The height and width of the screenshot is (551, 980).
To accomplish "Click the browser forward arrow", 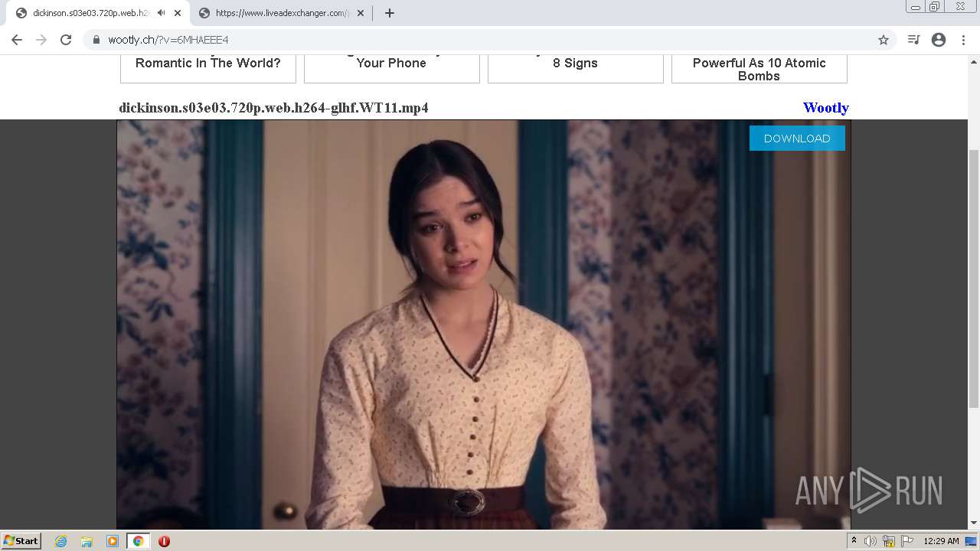I will pyautogui.click(x=41, y=40).
